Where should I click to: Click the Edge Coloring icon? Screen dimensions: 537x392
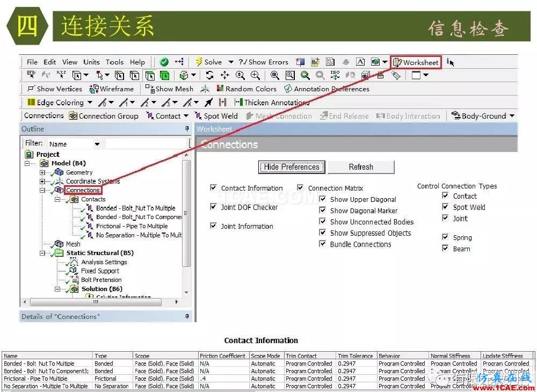[31, 103]
